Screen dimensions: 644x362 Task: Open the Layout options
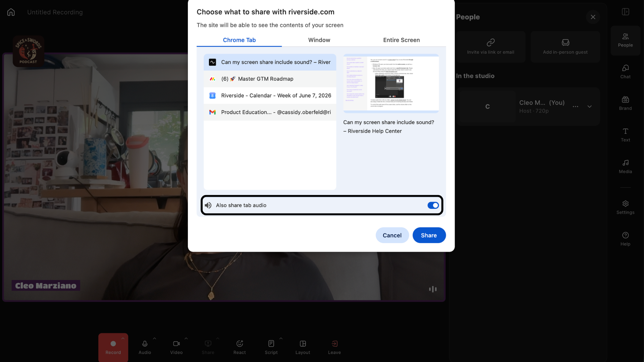click(x=303, y=347)
